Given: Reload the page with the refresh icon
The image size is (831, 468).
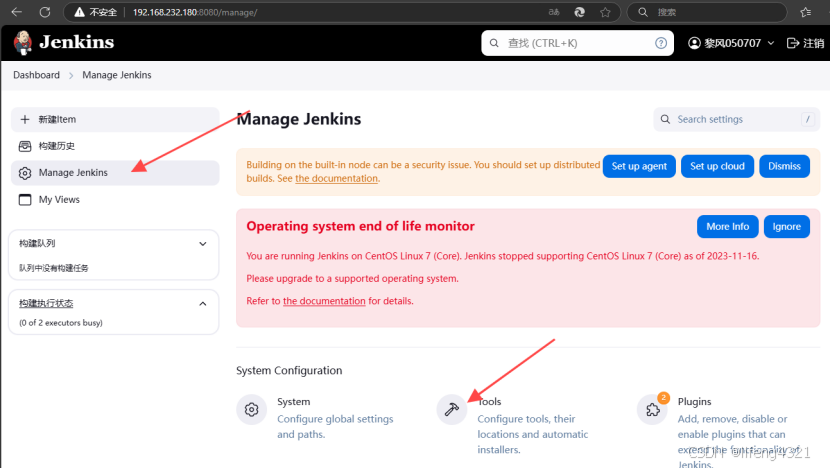Looking at the screenshot, I should (45, 12).
